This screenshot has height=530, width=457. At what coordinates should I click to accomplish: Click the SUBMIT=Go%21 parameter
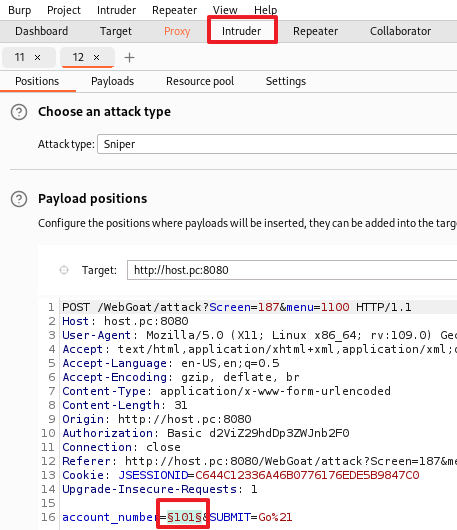coord(251,517)
